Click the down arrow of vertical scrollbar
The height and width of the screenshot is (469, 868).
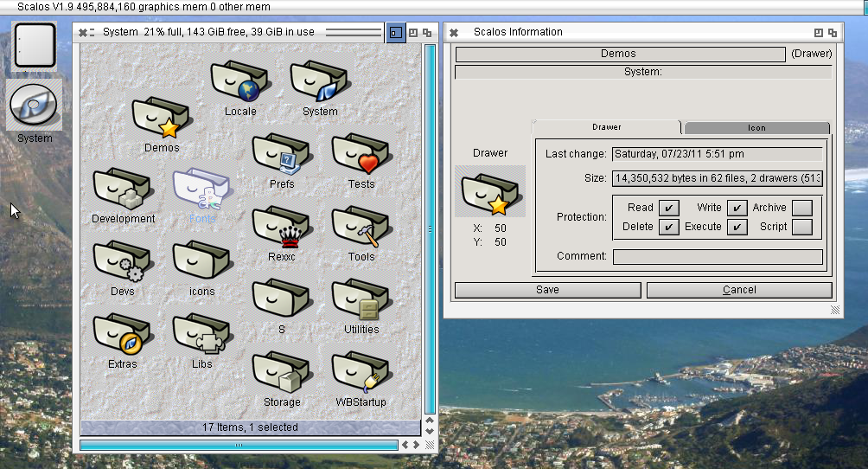430,430
